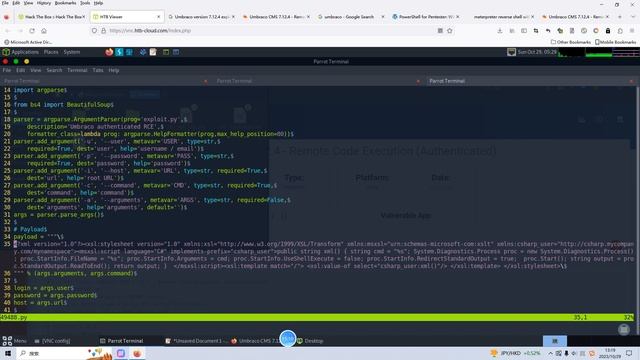
Task: Open Firefox History menu
Action: [x=44, y=3]
